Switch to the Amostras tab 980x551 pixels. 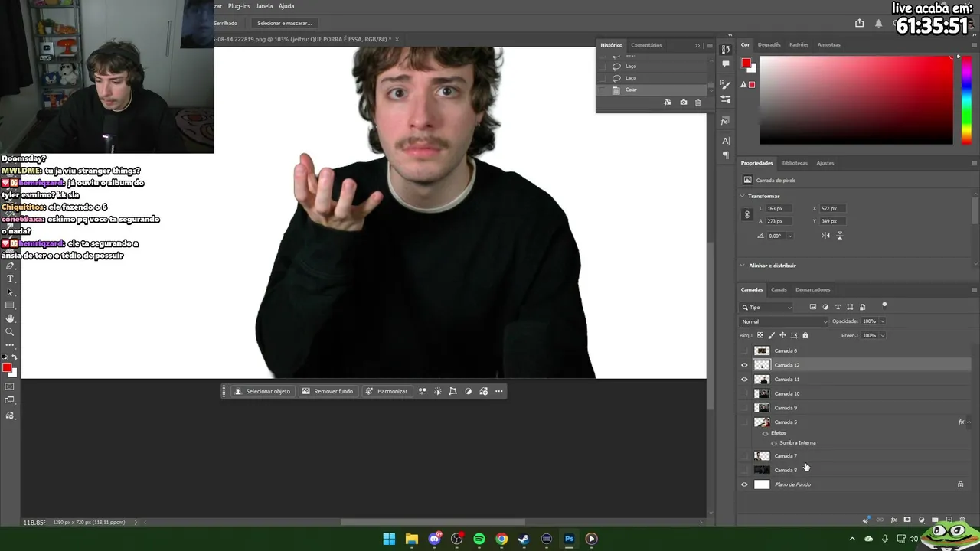[x=829, y=45]
